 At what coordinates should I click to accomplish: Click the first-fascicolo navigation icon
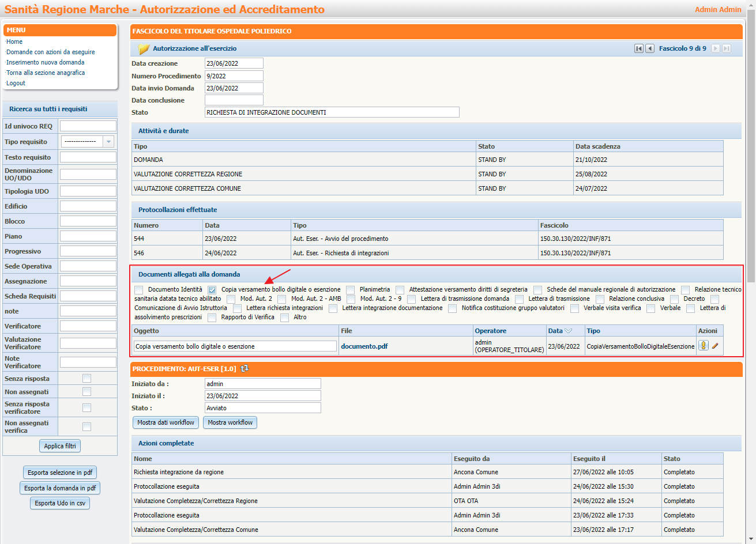click(638, 48)
